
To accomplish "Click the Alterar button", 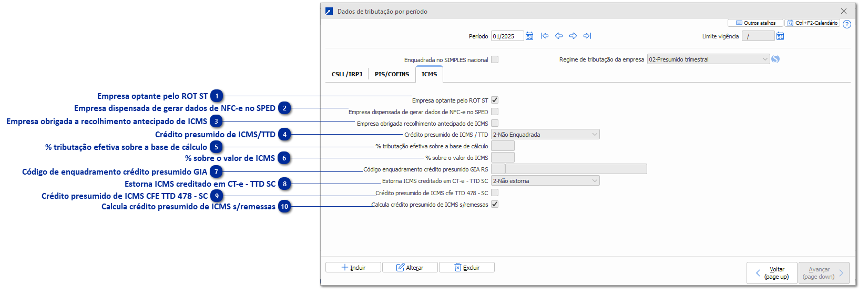I will click(x=410, y=267).
